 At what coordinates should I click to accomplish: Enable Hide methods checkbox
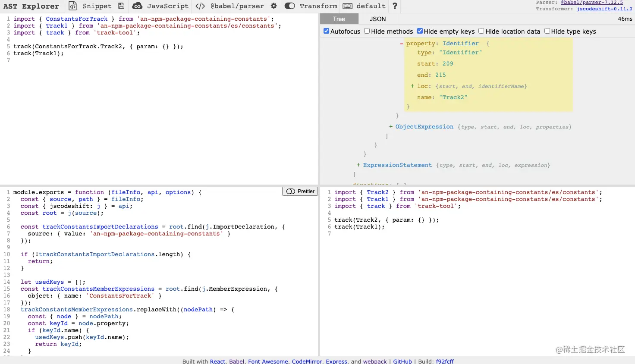(x=367, y=31)
